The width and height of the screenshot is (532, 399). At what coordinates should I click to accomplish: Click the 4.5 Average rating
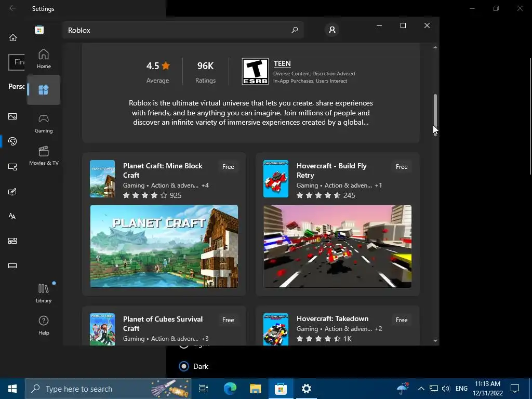pyautogui.click(x=158, y=72)
